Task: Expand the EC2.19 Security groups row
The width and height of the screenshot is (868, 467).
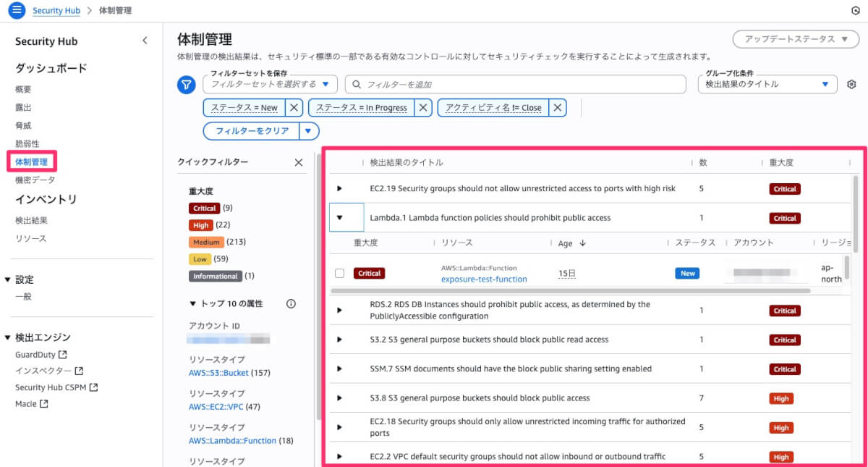Action: (x=339, y=188)
